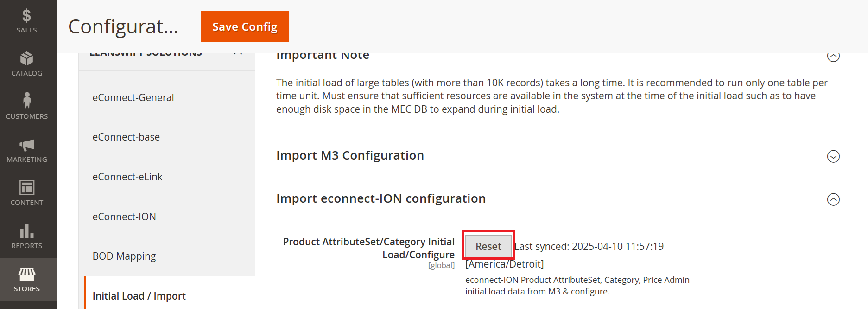This screenshot has height=313, width=868.
Task: Switch to the eConnect-General settings tab
Action: [133, 97]
